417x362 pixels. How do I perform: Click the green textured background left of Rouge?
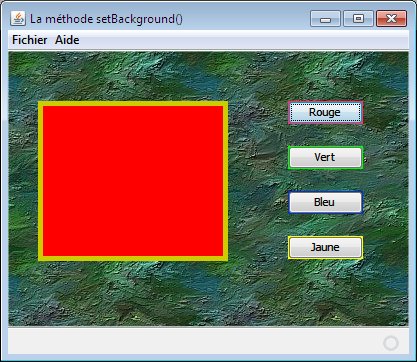click(x=258, y=112)
